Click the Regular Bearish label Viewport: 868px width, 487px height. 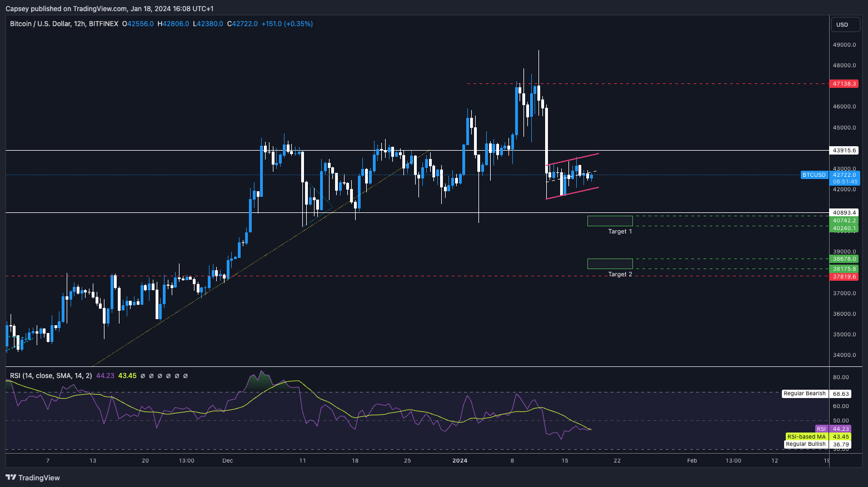805,394
